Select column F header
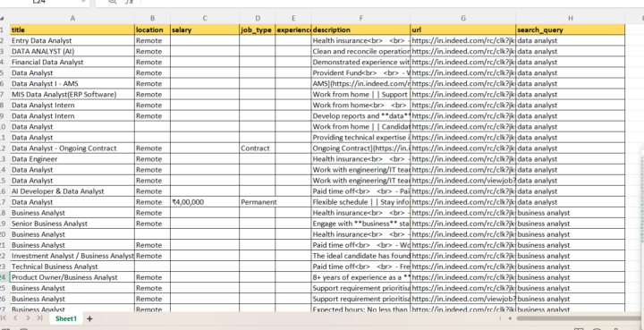Viewport: 644px width, 330px height. click(x=361, y=19)
